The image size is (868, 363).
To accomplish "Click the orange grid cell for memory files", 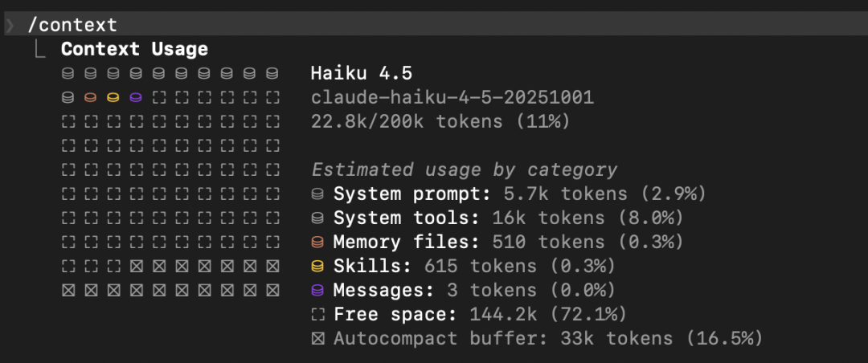I will click(90, 98).
